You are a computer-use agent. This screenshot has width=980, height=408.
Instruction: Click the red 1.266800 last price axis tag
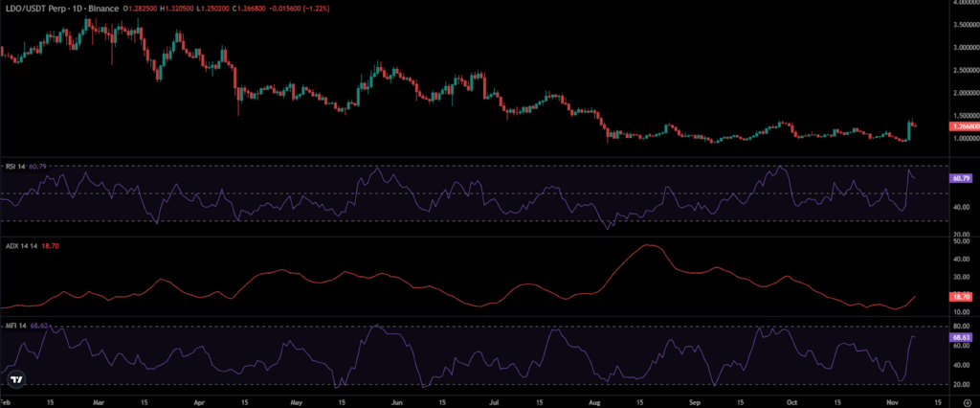pos(964,125)
